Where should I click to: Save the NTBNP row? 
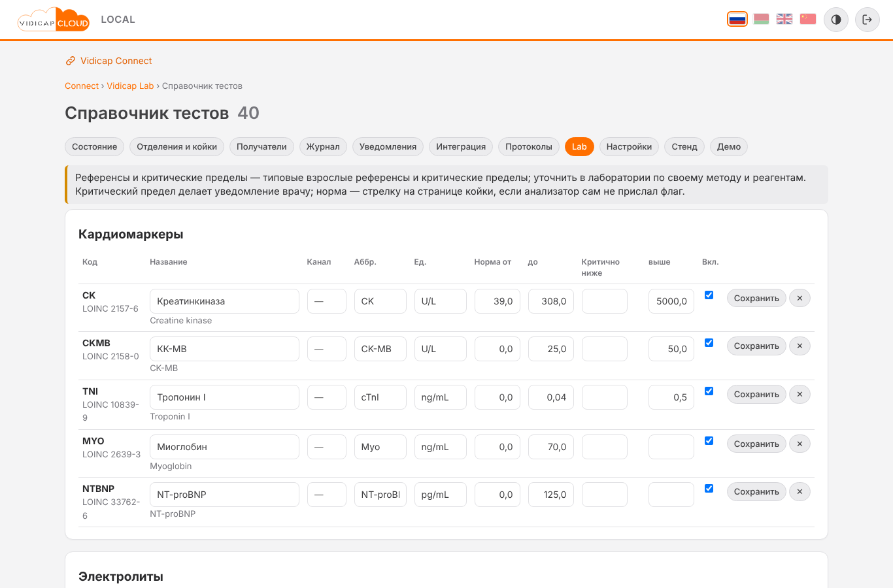click(756, 491)
